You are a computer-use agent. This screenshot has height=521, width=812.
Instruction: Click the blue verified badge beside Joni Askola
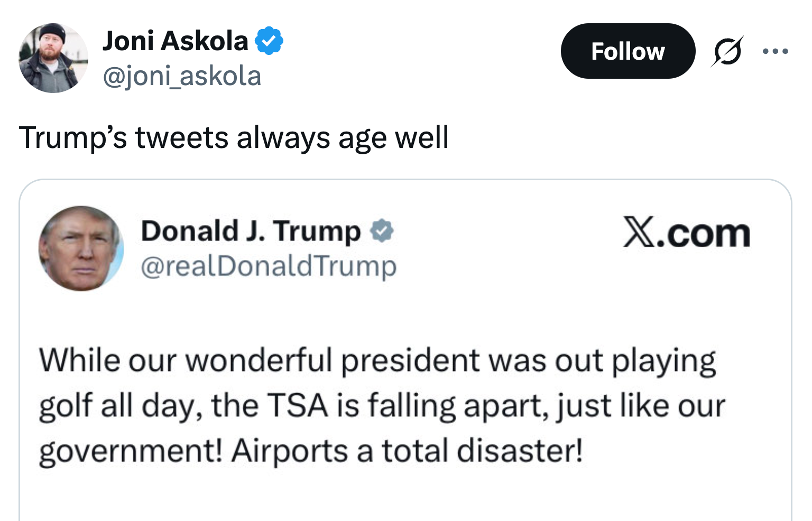coord(269,41)
